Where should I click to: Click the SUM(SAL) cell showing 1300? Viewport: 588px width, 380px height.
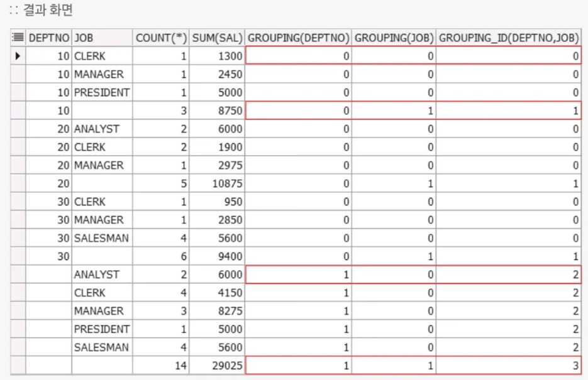click(x=217, y=56)
